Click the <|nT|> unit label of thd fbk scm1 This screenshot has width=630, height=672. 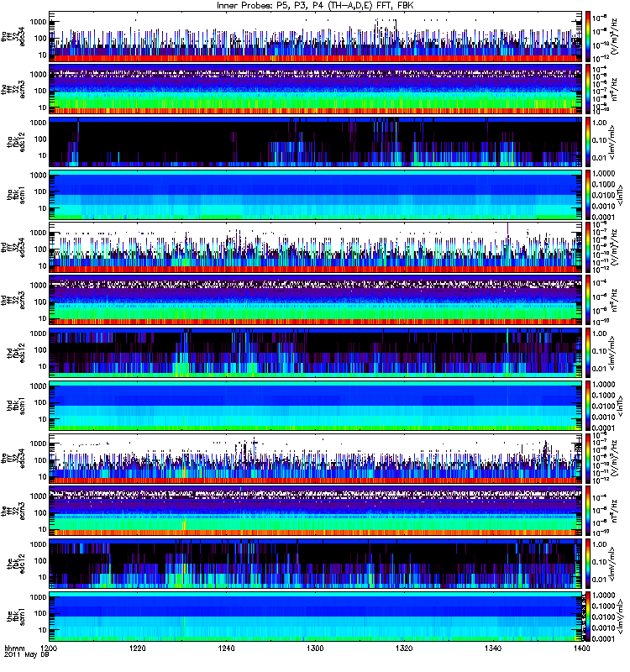620,406
